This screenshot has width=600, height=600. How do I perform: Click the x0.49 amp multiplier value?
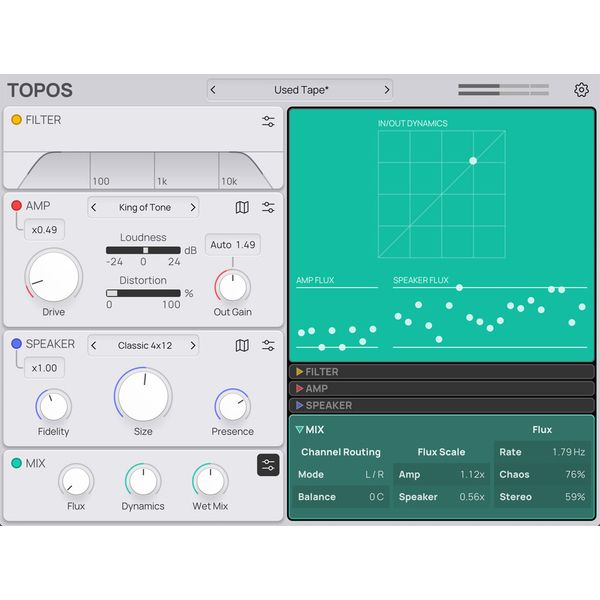pos(43,230)
